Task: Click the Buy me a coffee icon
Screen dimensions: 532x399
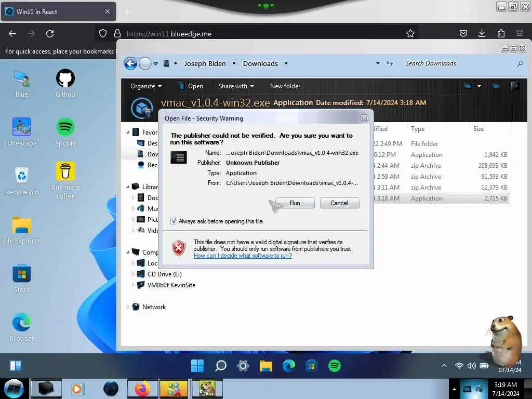Action: (x=65, y=180)
